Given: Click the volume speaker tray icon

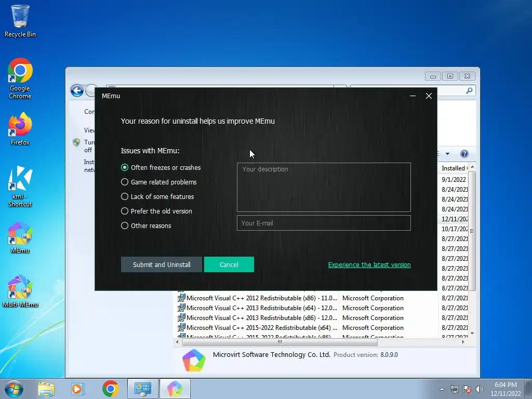Looking at the screenshot, I should coord(479,389).
